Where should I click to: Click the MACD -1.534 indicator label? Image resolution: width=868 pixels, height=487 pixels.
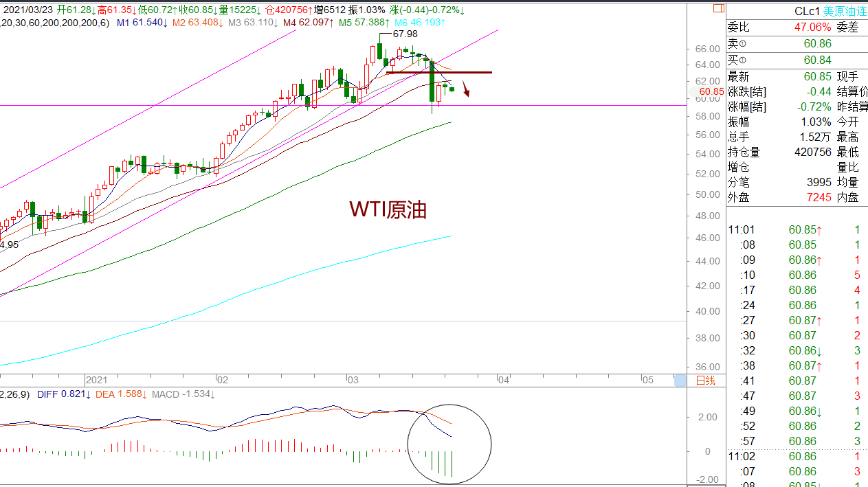[x=183, y=394]
